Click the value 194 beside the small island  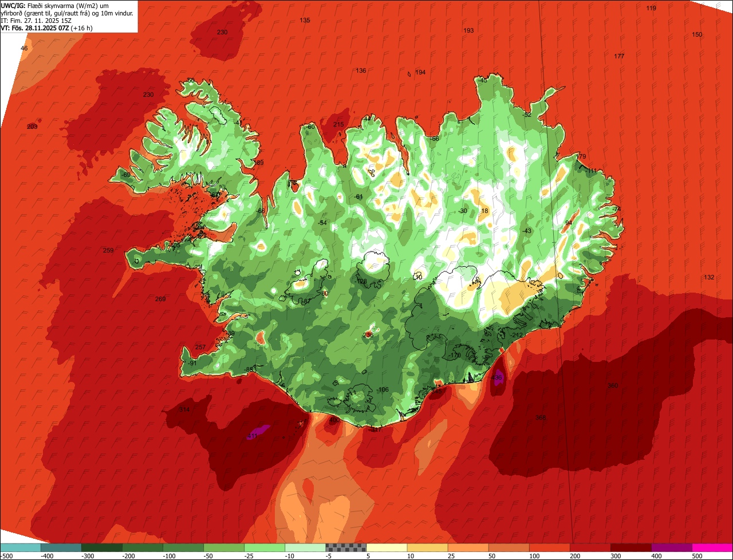(x=420, y=72)
